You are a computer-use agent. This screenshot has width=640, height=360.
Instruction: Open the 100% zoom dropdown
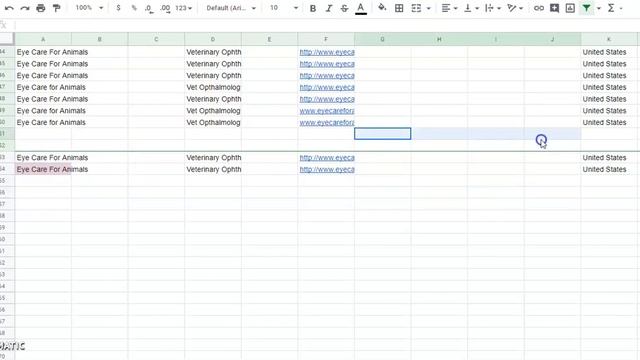[89, 8]
